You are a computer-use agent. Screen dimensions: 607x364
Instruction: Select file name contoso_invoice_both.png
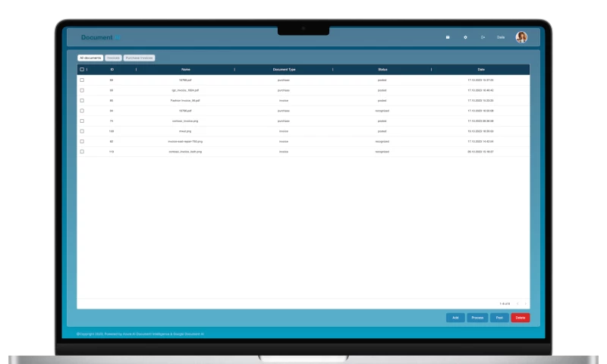pos(185,152)
